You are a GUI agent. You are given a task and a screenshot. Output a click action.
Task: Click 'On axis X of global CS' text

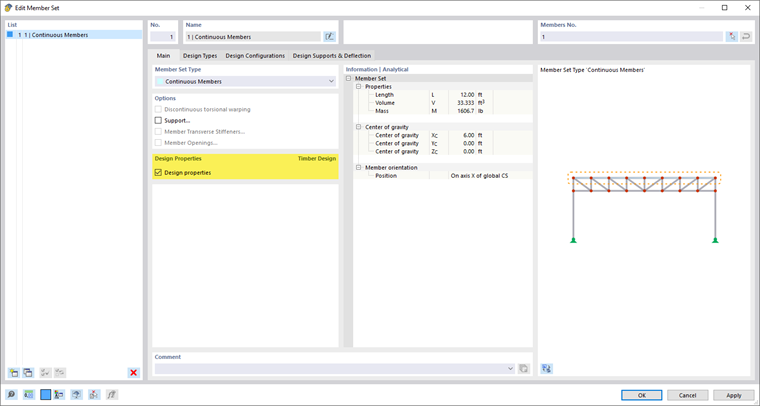[x=479, y=176]
